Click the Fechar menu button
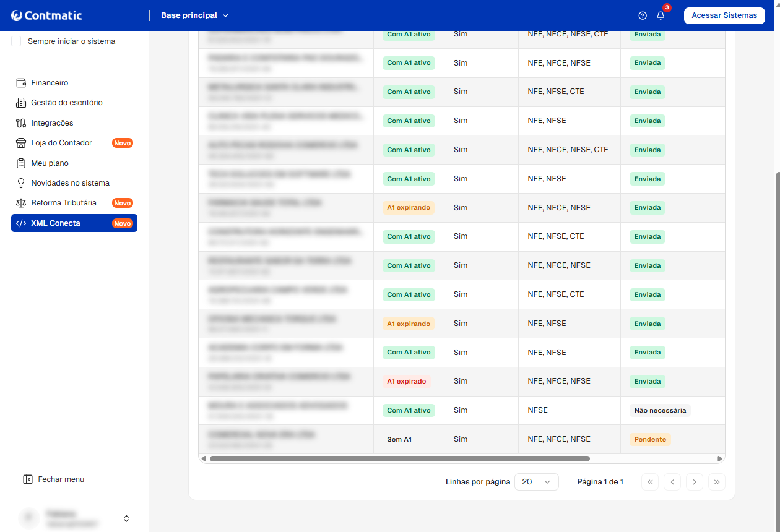Image resolution: width=780 pixels, height=532 pixels. click(53, 479)
